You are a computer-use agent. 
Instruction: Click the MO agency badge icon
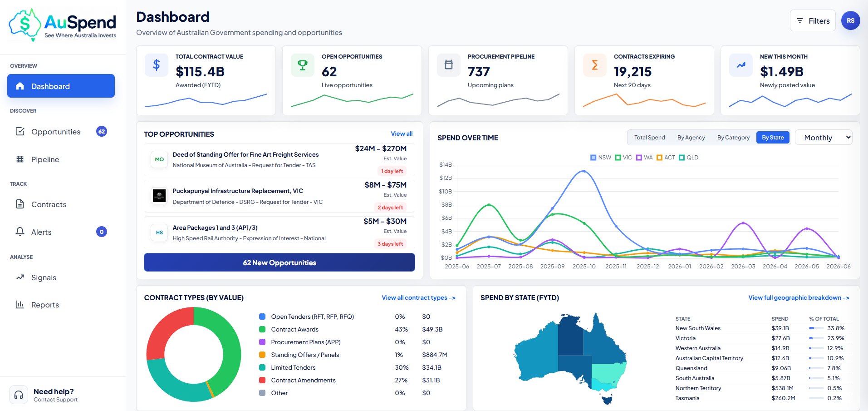coord(159,159)
